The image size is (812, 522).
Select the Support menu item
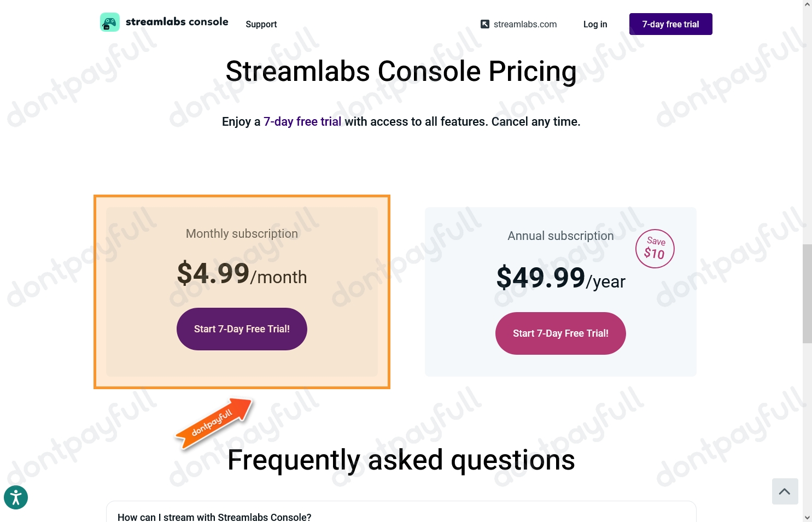261,24
